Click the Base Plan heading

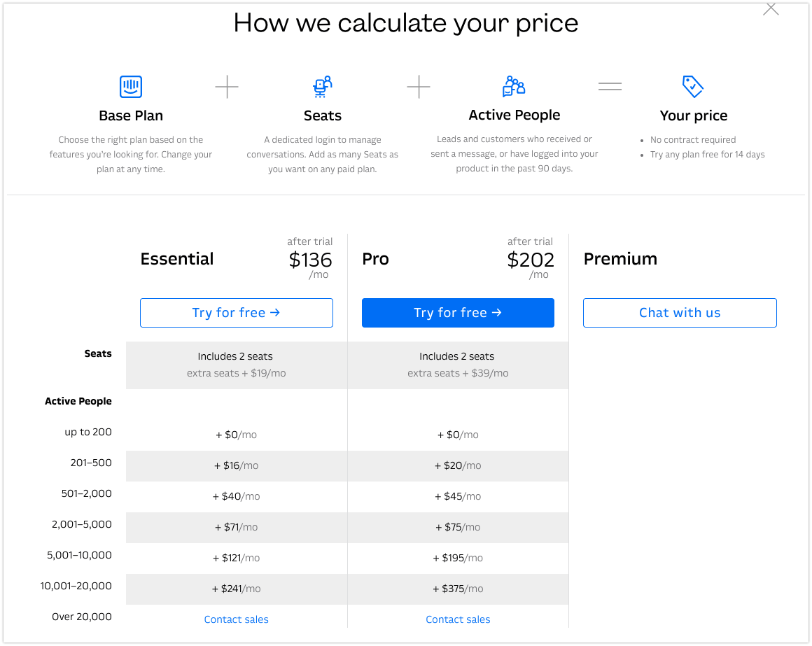pyautogui.click(x=130, y=115)
